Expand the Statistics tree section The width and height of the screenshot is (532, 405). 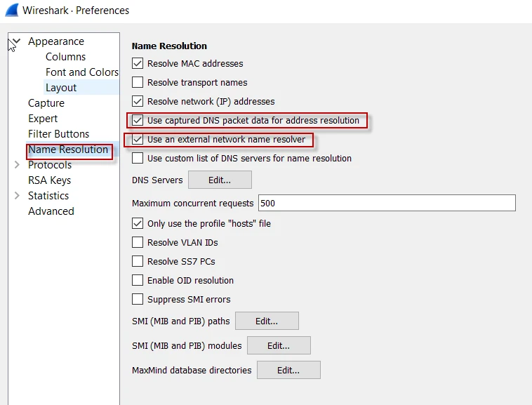click(x=17, y=196)
